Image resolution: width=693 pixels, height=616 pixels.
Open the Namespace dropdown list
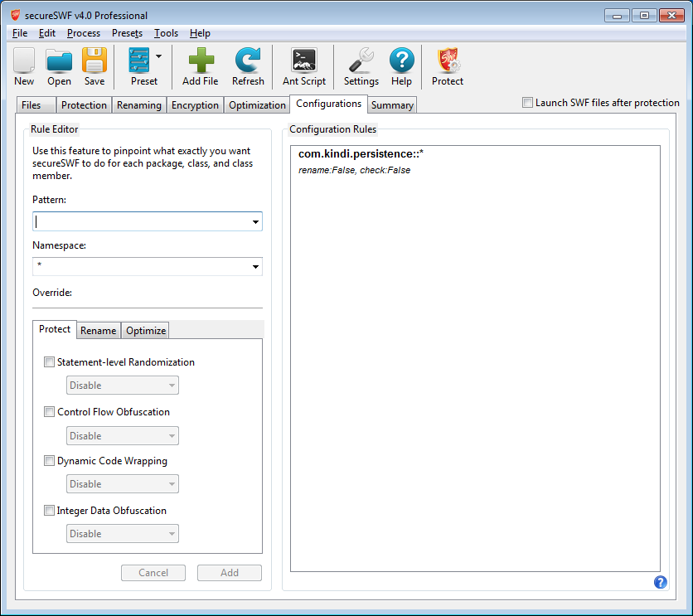tap(255, 267)
